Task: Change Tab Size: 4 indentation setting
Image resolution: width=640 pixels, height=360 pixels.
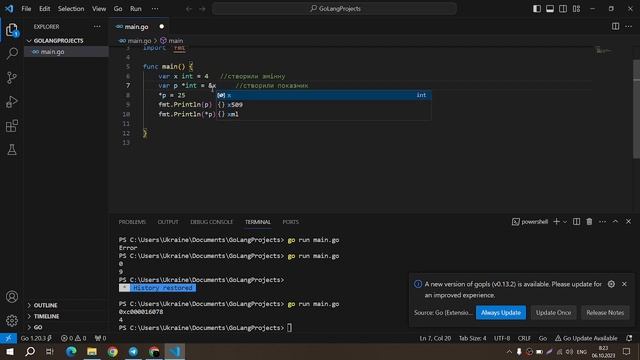Action: click(473, 338)
